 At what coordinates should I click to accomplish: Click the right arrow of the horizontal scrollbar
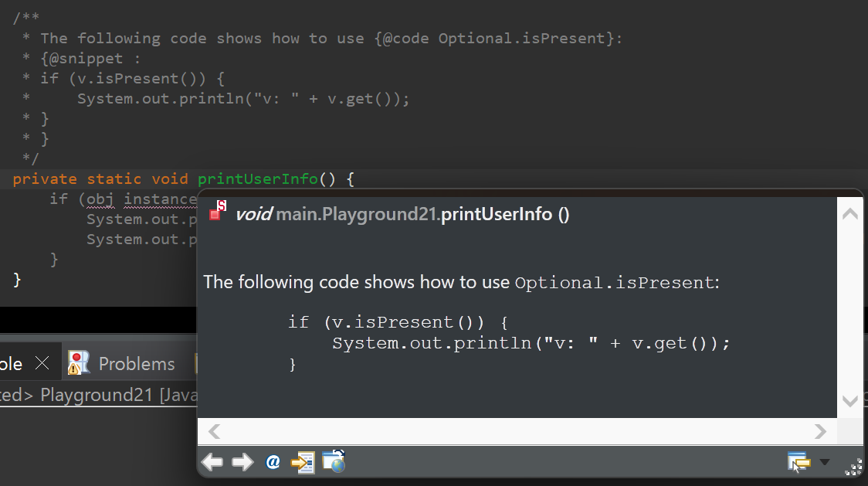820,431
